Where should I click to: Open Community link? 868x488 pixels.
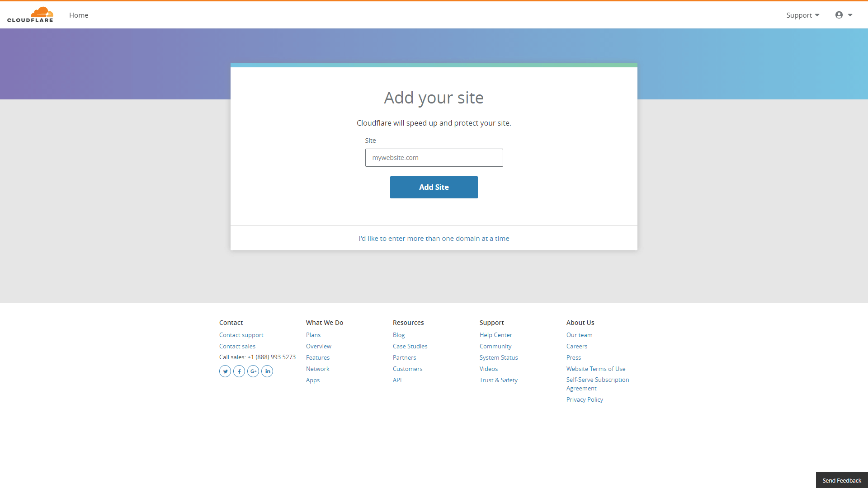(x=495, y=346)
